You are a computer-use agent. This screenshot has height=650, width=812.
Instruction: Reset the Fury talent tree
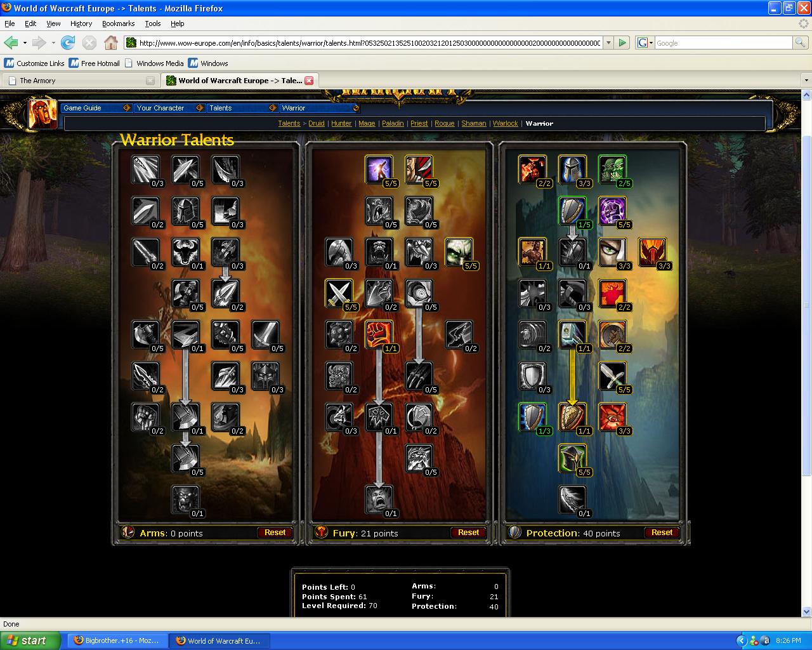point(468,533)
